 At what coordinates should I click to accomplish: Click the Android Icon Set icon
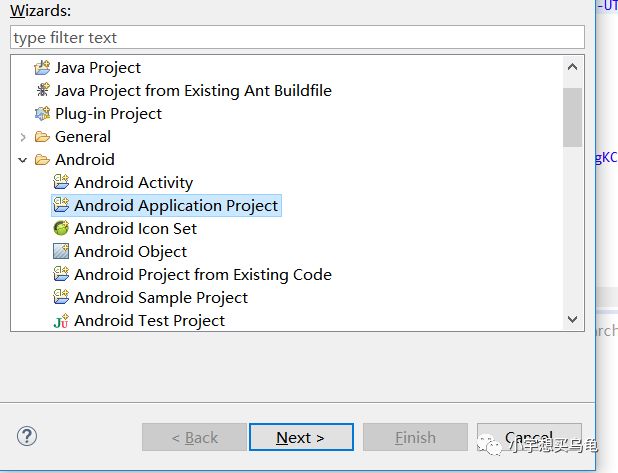click(61, 229)
